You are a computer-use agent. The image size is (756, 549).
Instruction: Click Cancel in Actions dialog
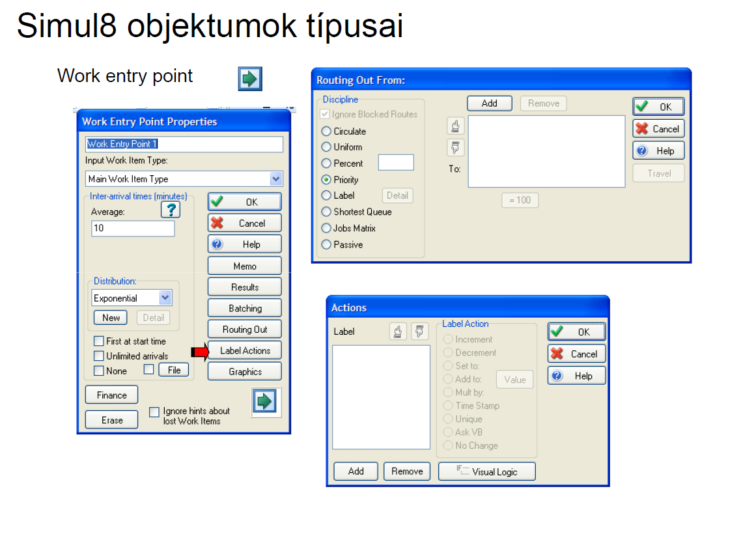pos(577,354)
